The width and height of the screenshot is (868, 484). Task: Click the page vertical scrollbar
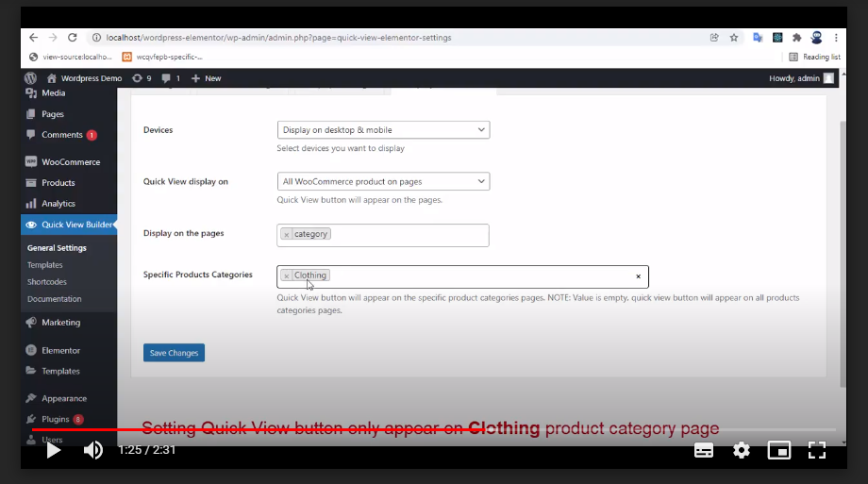(x=843, y=254)
